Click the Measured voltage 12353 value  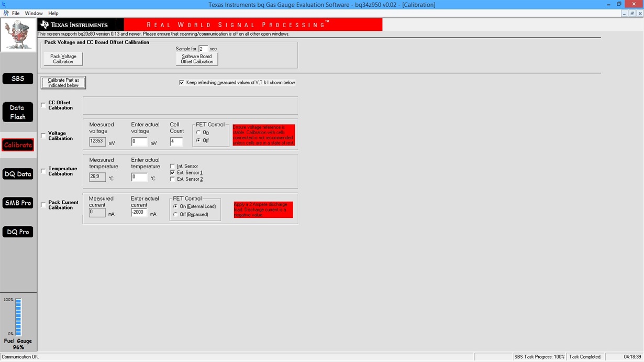(x=97, y=141)
